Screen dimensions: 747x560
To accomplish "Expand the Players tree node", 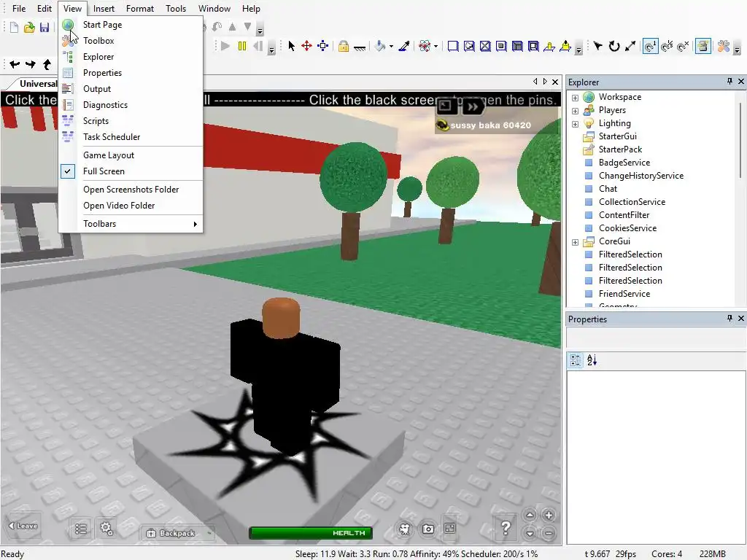I will pos(575,111).
